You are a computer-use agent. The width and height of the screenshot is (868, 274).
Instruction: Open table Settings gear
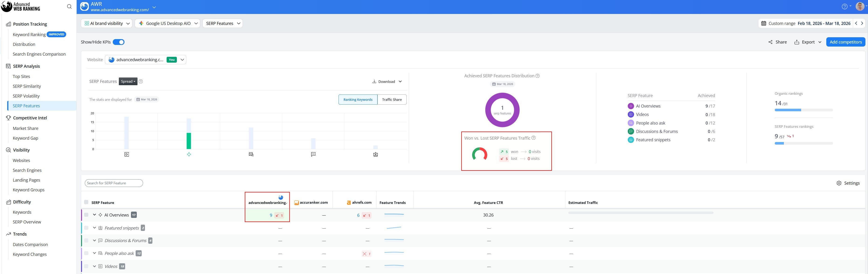848,183
